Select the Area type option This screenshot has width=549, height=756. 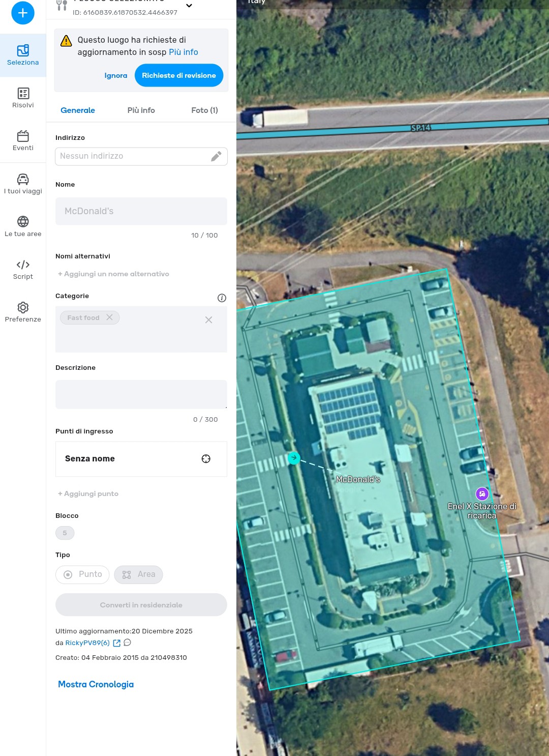[138, 574]
